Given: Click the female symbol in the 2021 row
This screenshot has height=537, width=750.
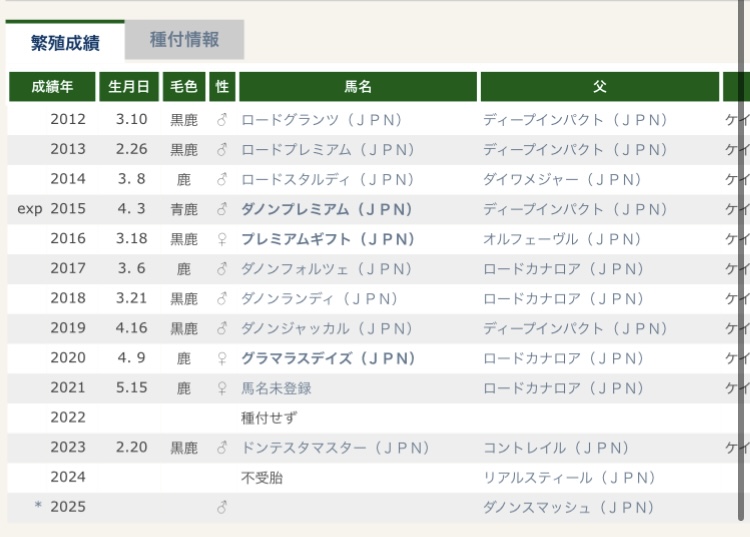Looking at the screenshot, I should [x=222, y=388].
